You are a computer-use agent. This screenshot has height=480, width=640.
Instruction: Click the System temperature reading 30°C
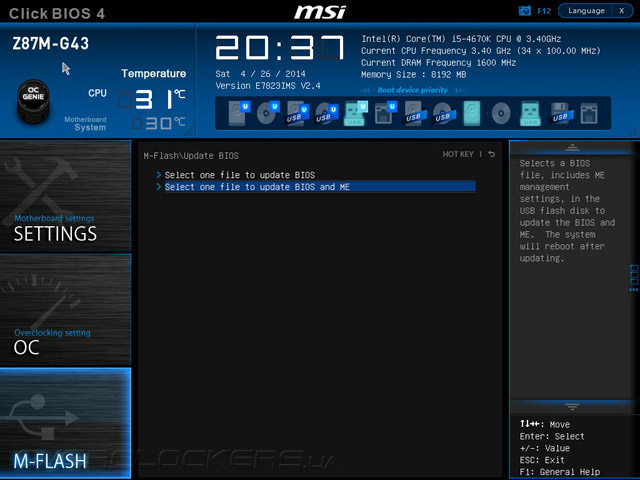(159, 123)
